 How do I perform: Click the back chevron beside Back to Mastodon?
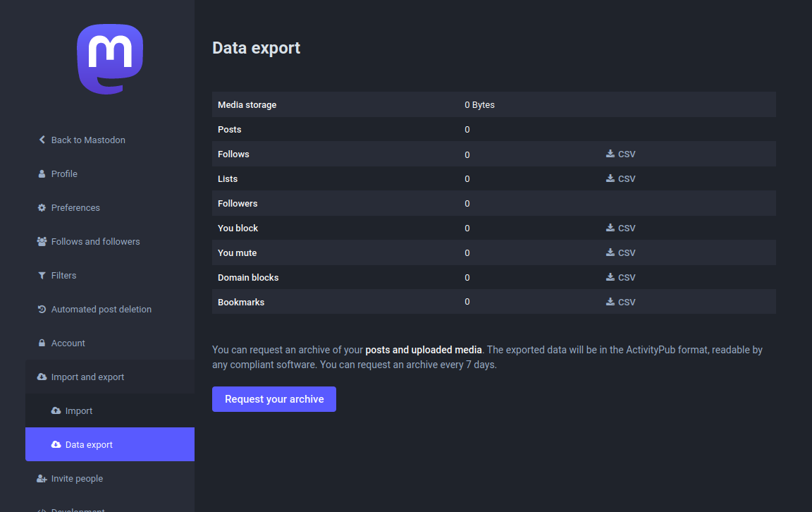[41, 140]
